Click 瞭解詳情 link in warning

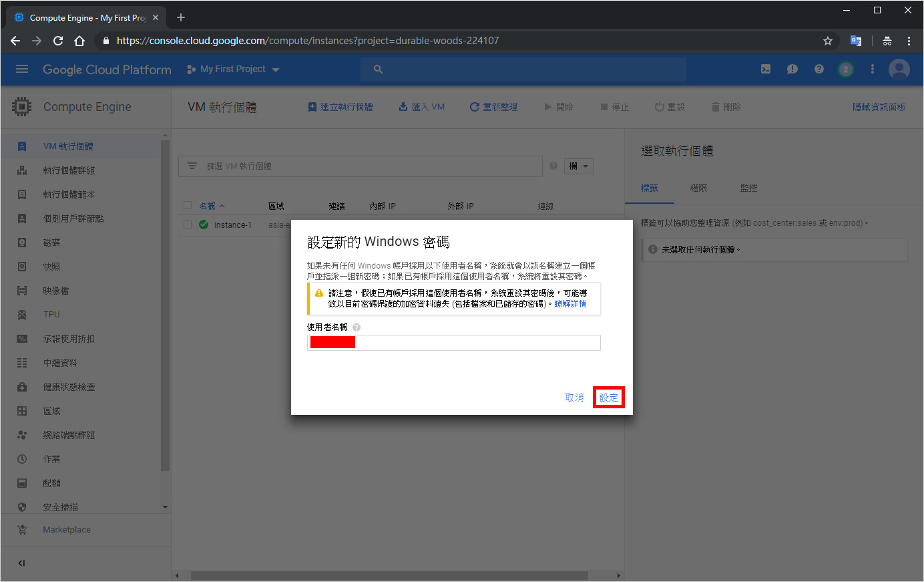point(570,304)
